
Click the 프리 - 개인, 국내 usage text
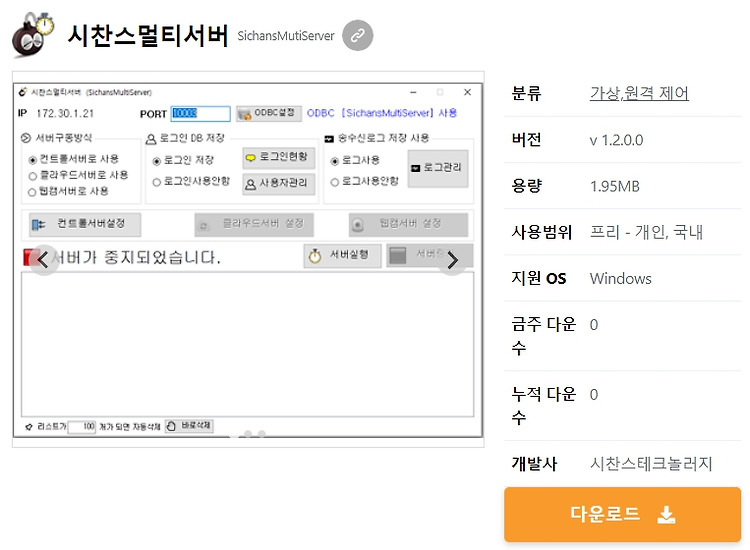click(646, 232)
